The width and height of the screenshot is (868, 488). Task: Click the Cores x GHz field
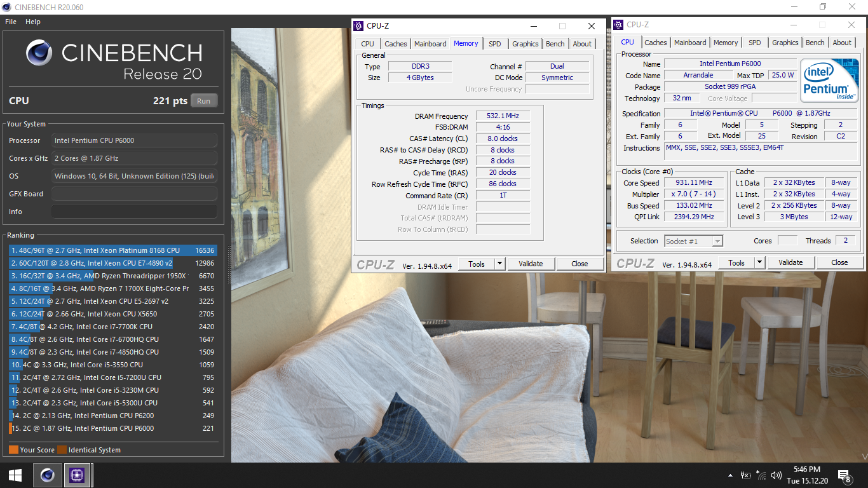click(x=134, y=158)
